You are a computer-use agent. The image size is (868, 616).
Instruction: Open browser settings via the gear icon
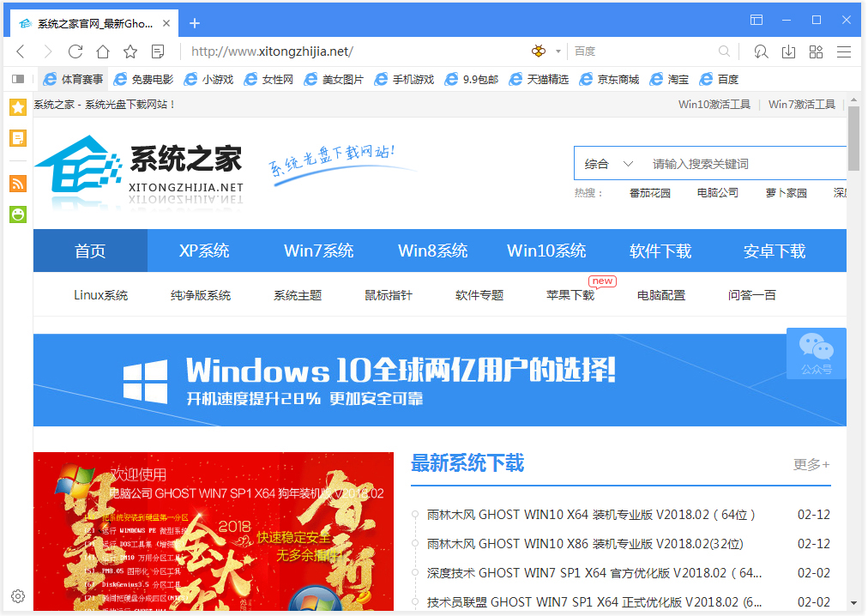pos(17,595)
